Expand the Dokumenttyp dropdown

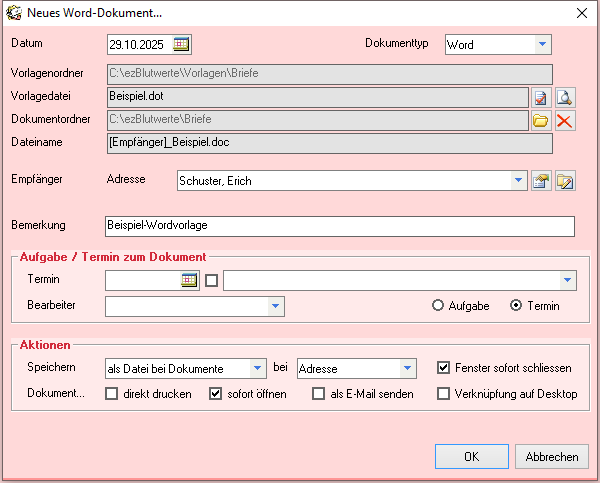click(541, 45)
